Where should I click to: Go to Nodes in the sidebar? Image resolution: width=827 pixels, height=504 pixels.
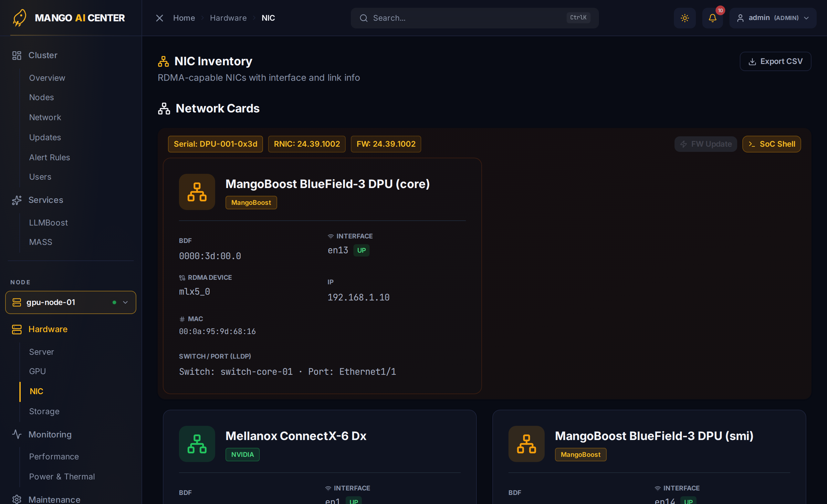coord(41,97)
